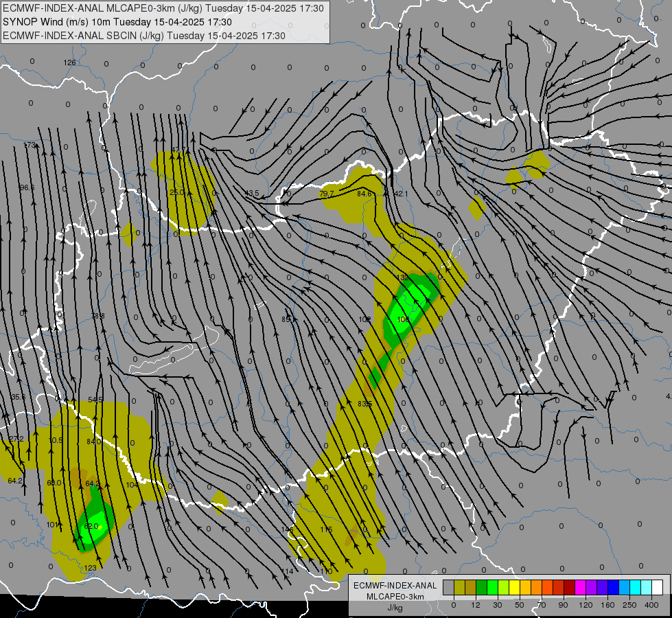Click the map value 43.5
Screen dimensions: 672x618
click(252, 193)
